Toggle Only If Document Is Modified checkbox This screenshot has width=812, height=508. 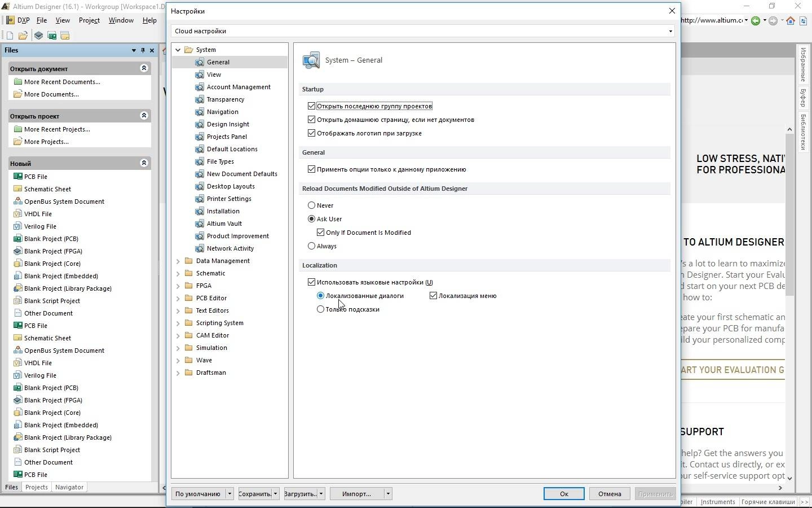[320, 233]
